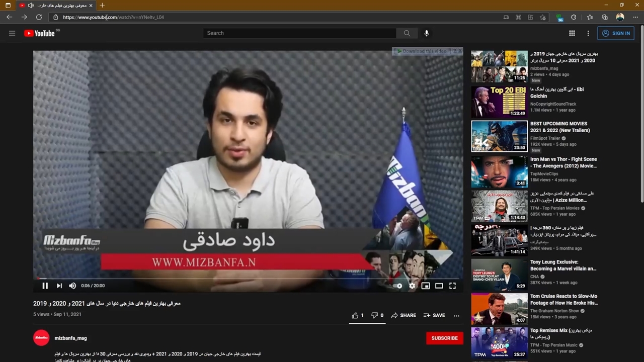
Task: Open the mizbanfa_mag channel link
Action: tap(70, 338)
